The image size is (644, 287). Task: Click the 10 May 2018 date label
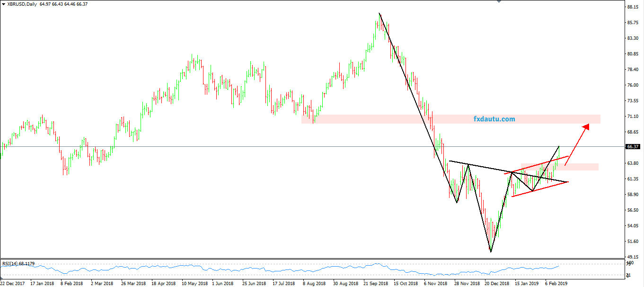(x=194, y=283)
